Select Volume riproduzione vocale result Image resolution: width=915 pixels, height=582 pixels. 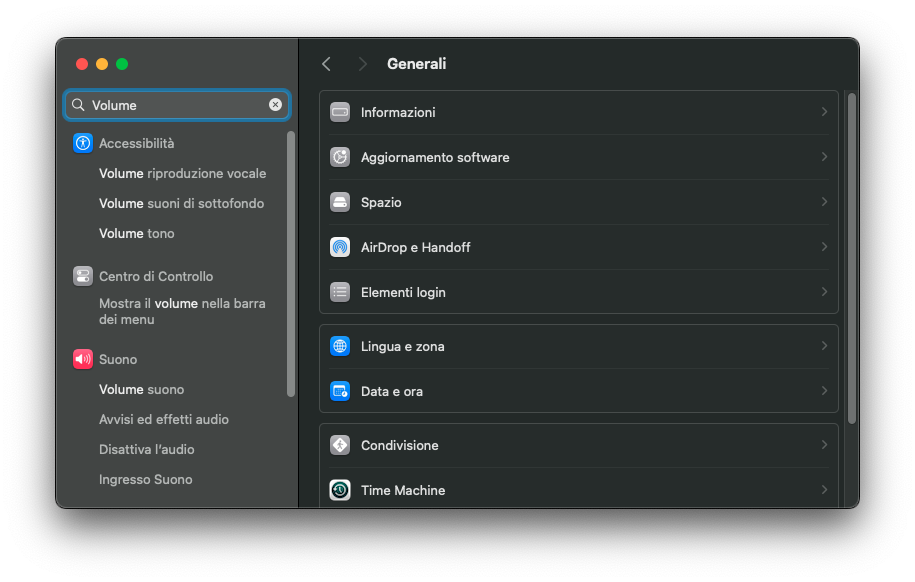click(x=182, y=173)
